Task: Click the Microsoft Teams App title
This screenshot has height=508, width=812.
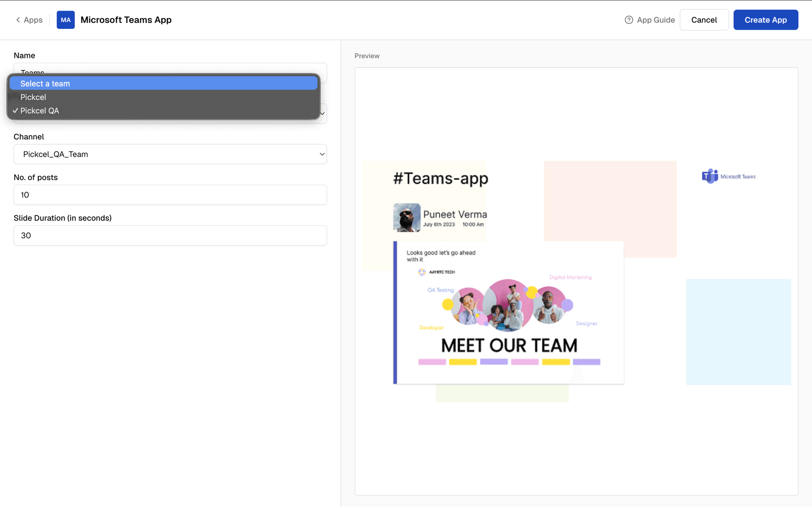Action: [x=126, y=20]
